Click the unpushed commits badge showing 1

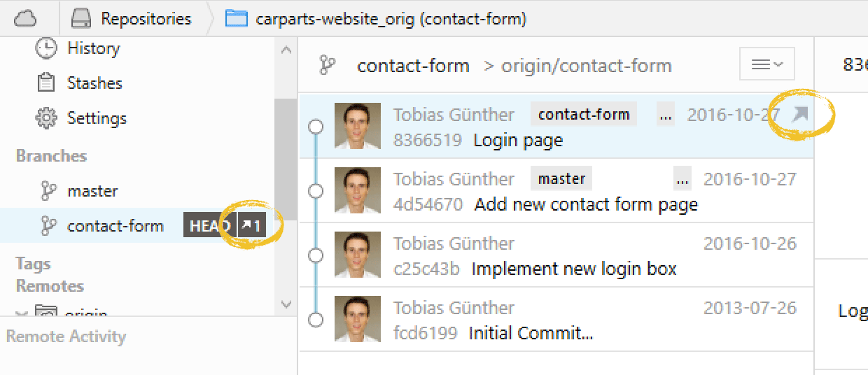[x=251, y=226]
